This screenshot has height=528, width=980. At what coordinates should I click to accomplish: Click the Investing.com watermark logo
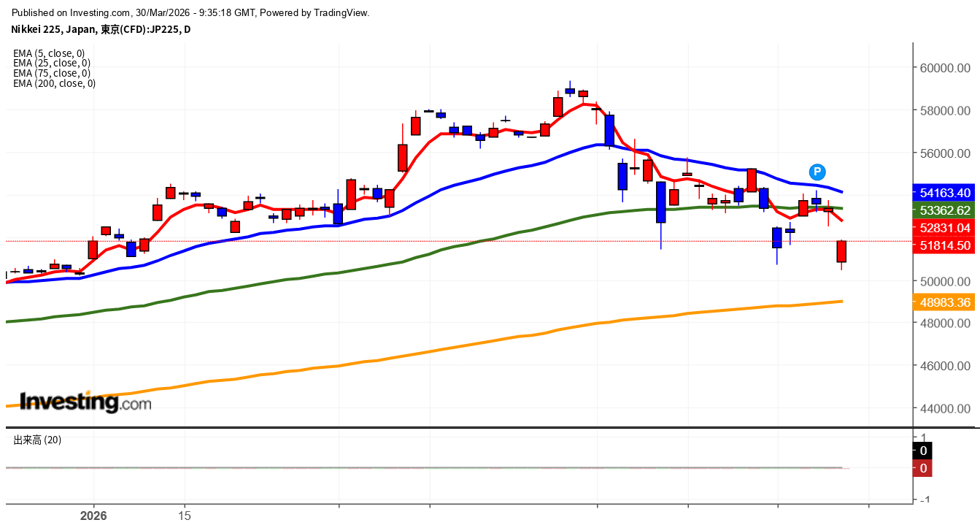tap(85, 402)
